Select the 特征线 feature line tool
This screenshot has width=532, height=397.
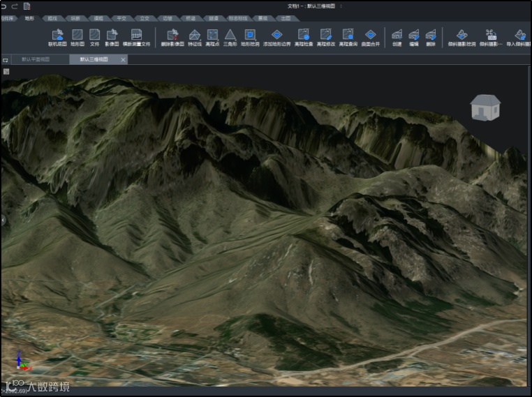click(195, 35)
